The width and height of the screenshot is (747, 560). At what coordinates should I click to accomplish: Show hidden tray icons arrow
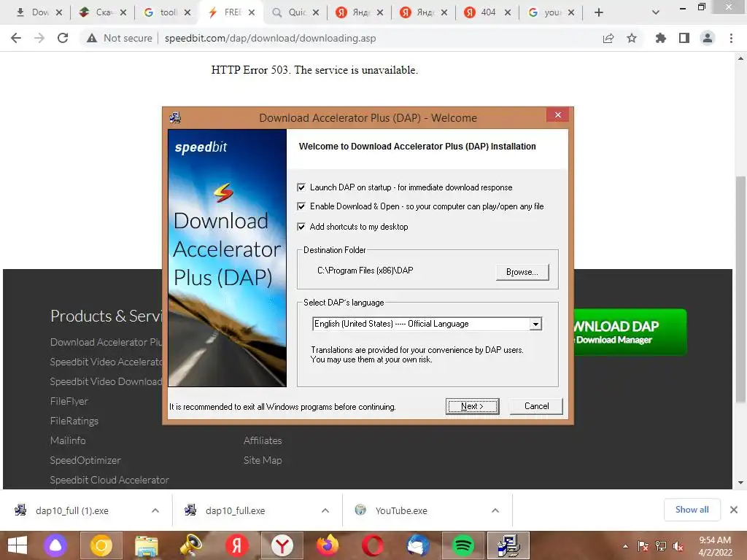coord(625,546)
